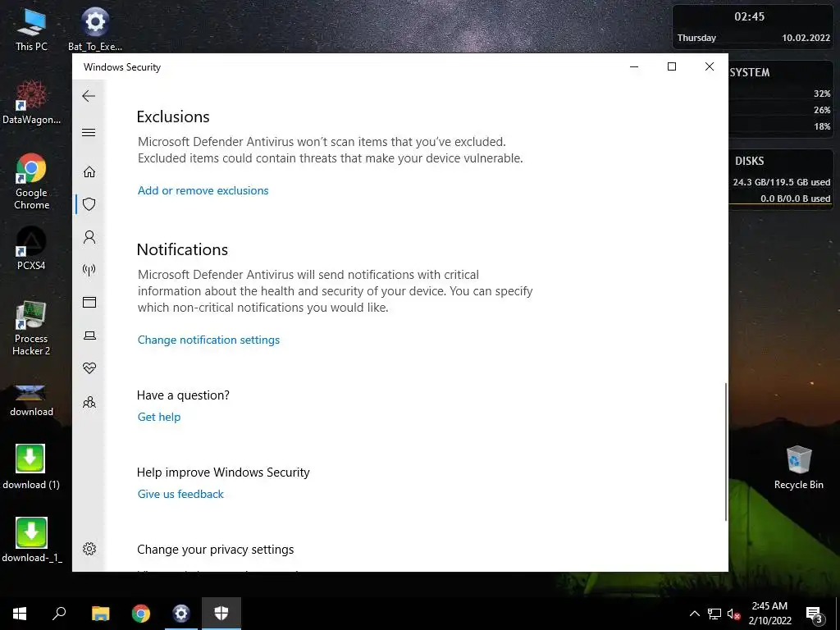Open File Explorer from taskbar
The width and height of the screenshot is (840, 630).
click(x=100, y=614)
